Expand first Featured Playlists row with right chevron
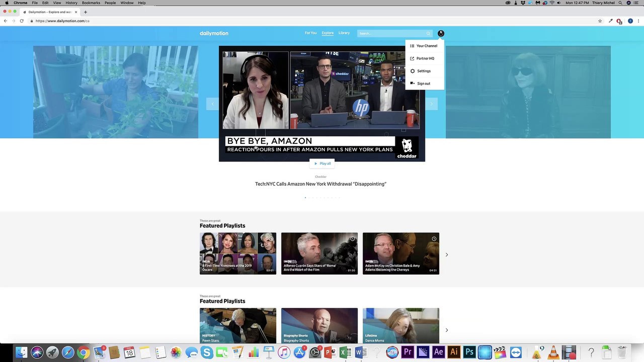 [446, 255]
